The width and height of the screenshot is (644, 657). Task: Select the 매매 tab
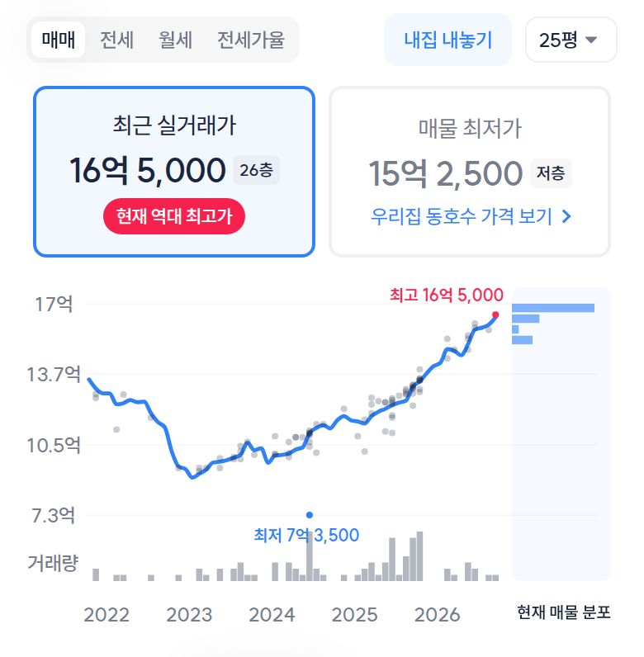click(x=59, y=40)
